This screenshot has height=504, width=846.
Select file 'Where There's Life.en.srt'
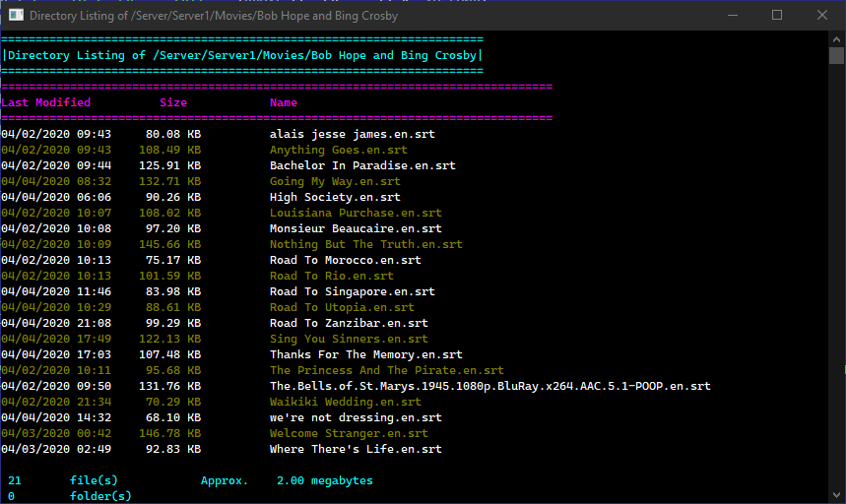coord(356,449)
